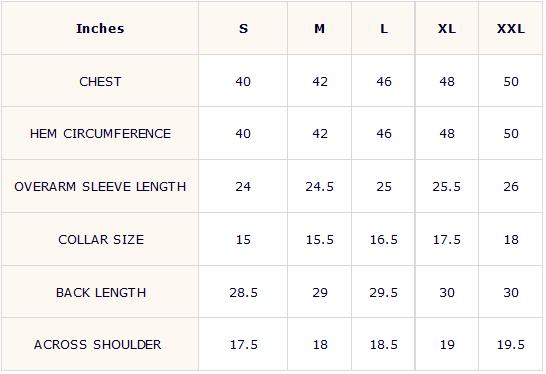Select the XL size column header

click(447, 28)
